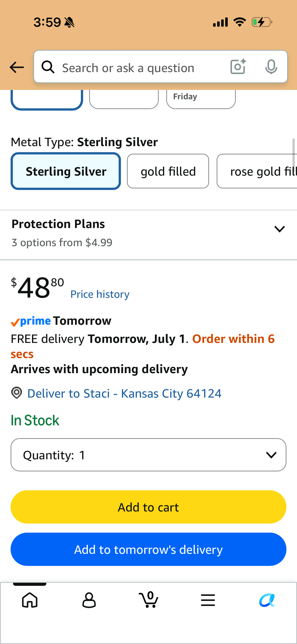Click Add to cart button

[x=148, y=507]
